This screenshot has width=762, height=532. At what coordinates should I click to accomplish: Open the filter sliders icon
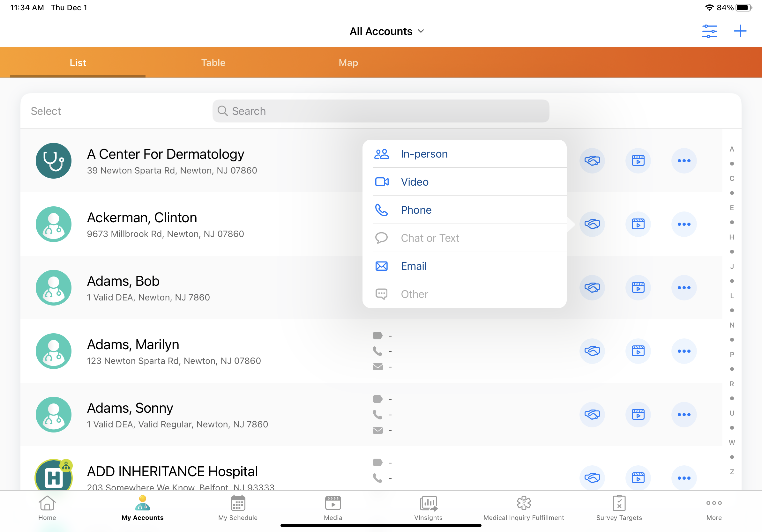[x=709, y=31]
